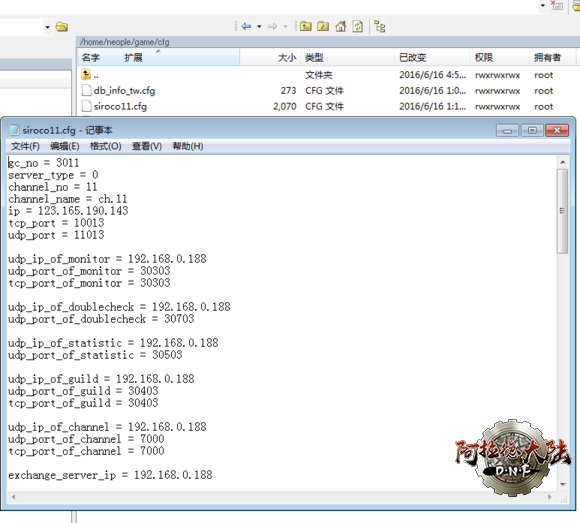Open the 文件(F) menu in Notepad

pyautogui.click(x=25, y=146)
